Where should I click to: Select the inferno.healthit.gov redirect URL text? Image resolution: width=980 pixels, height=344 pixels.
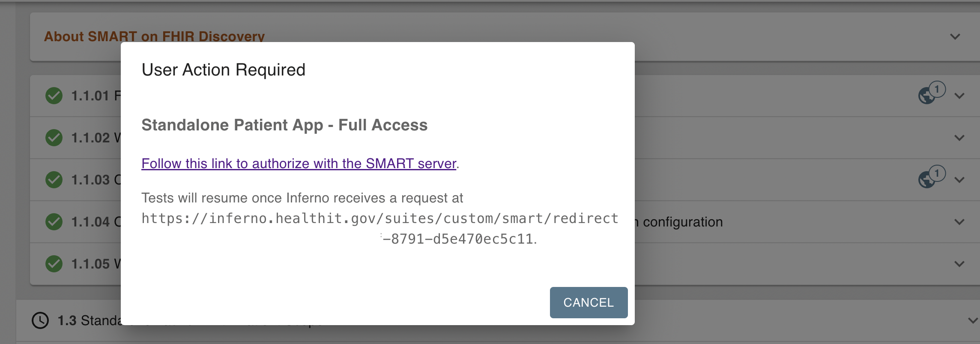click(379, 218)
